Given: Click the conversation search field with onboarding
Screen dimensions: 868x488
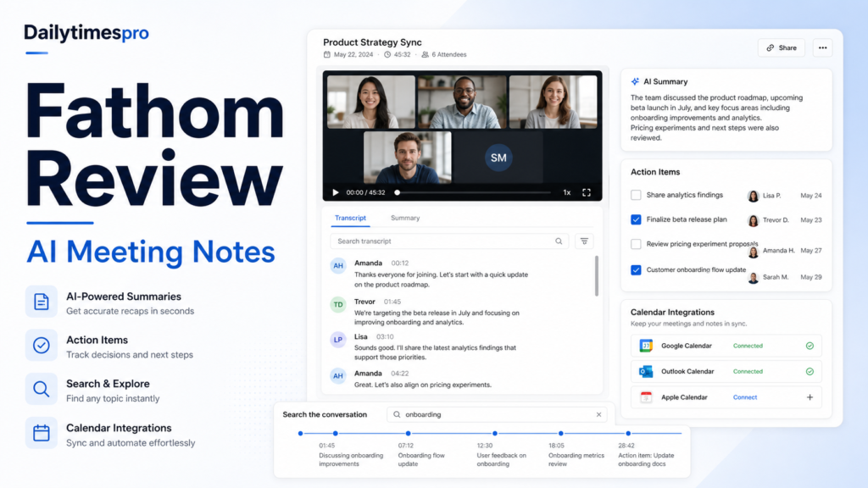Looking at the screenshot, I should tap(497, 414).
